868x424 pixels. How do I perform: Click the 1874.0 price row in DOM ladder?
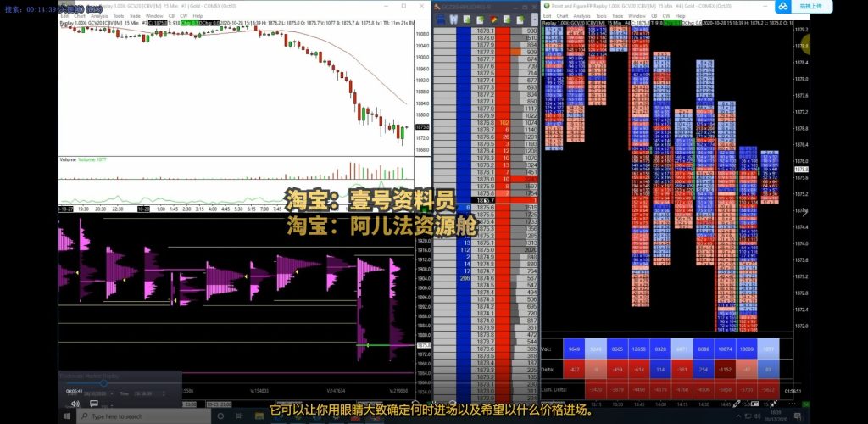(485, 321)
